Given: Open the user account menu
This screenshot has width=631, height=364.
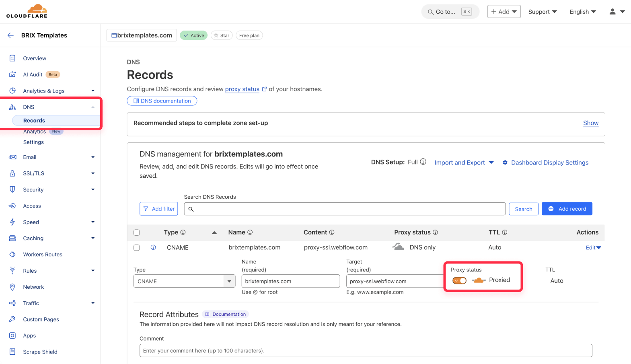Looking at the screenshot, I should (617, 12).
